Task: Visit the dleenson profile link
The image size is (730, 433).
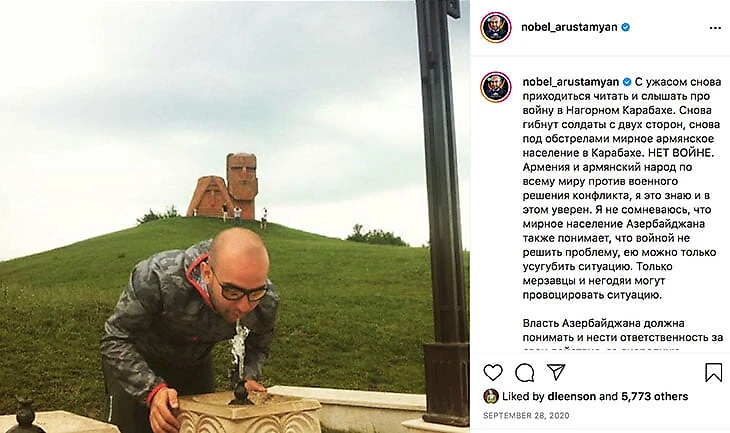Action: 572,396
